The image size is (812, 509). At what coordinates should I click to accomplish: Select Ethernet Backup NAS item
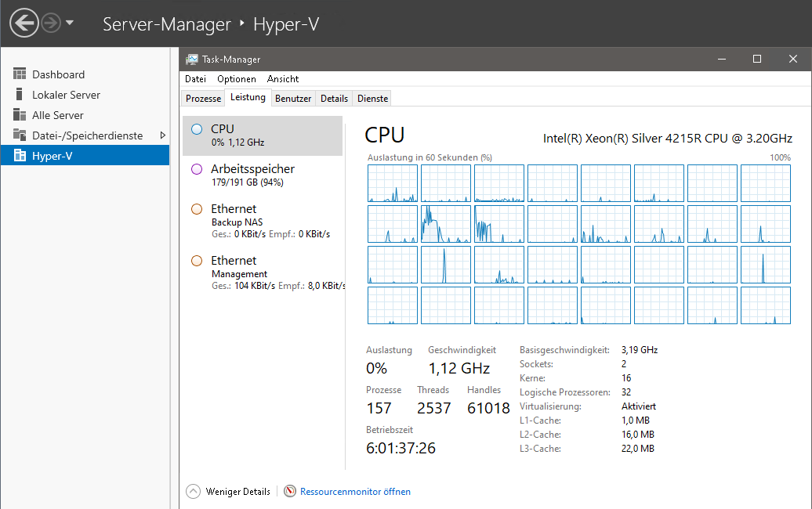coord(263,221)
